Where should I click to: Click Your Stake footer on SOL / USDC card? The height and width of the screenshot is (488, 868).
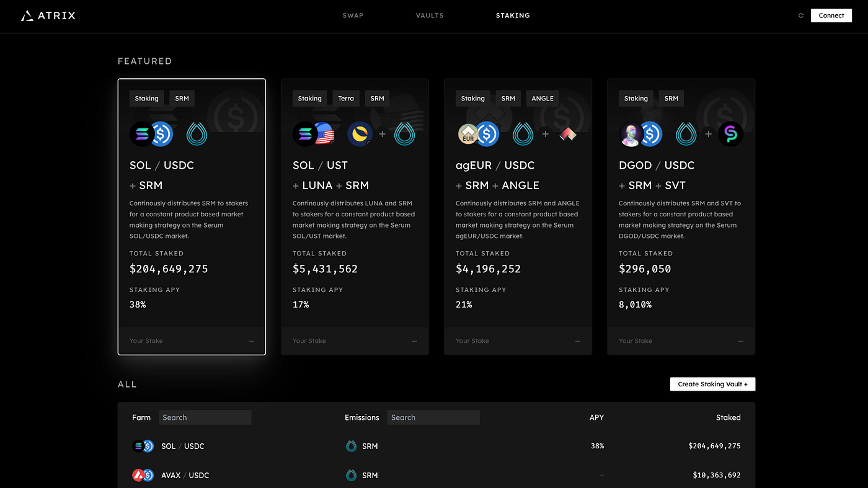click(192, 341)
